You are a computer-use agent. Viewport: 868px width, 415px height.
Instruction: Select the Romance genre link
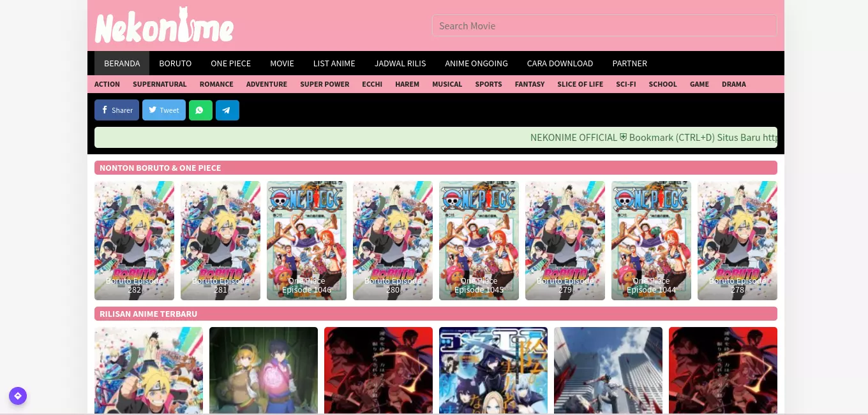[x=216, y=84]
